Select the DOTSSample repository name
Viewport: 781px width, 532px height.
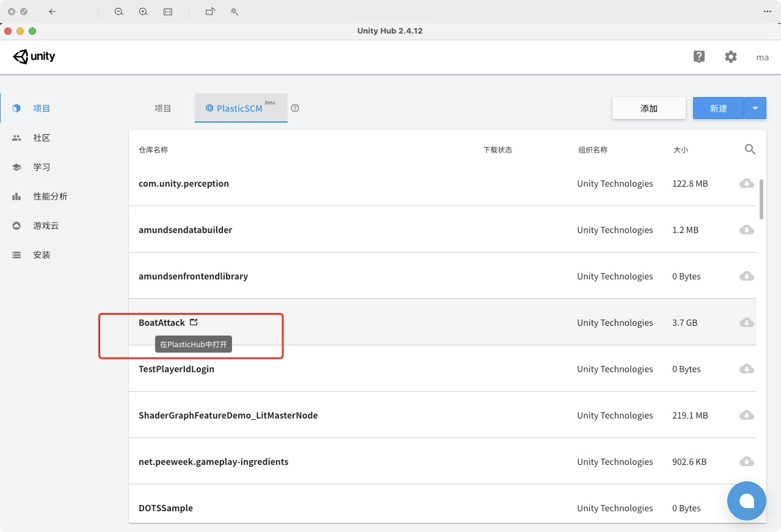[x=166, y=508]
